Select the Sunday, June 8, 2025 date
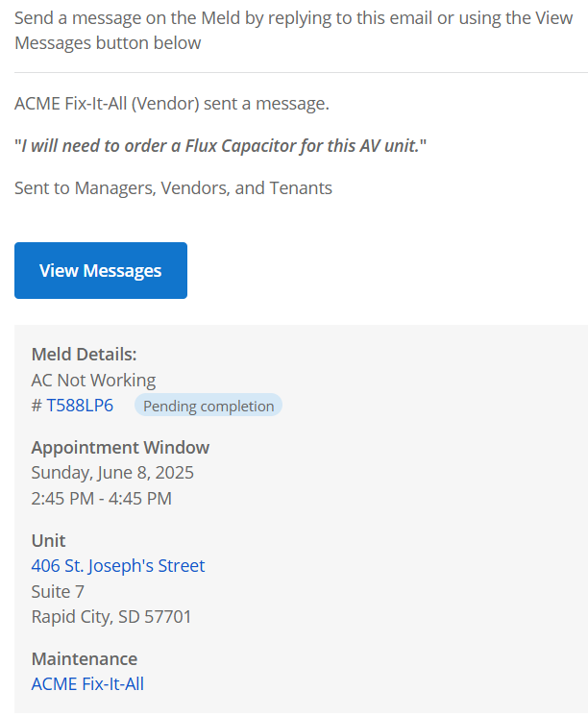The height and width of the screenshot is (716, 588). coord(112,472)
